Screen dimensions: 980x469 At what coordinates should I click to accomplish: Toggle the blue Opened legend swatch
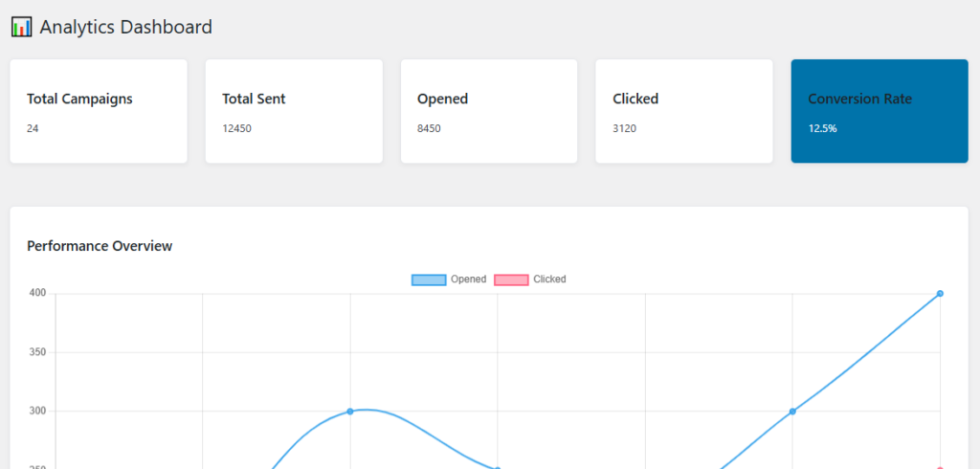(429, 279)
